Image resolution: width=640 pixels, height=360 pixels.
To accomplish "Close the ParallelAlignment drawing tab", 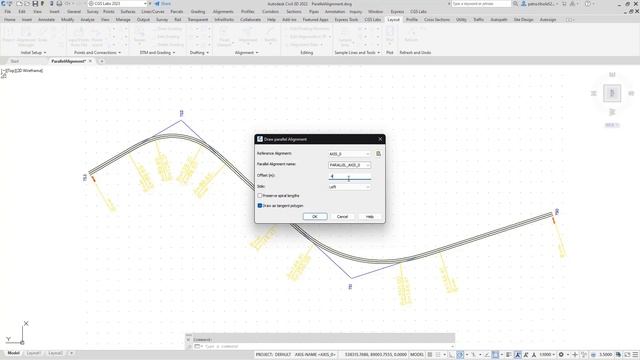I will tap(90, 61).
